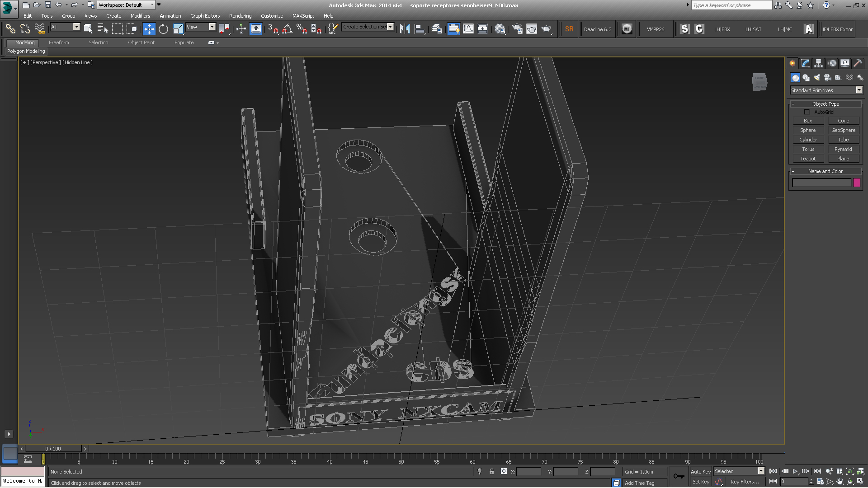Click the Set Key button
The image size is (868, 488).
pyautogui.click(x=701, y=482)
